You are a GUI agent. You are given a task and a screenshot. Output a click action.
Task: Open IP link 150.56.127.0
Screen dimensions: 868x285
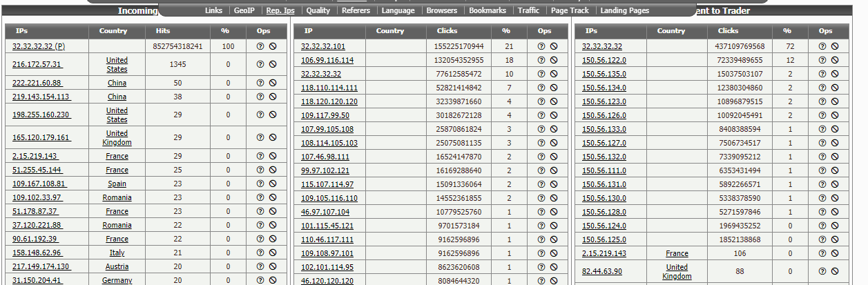point(604,143)
